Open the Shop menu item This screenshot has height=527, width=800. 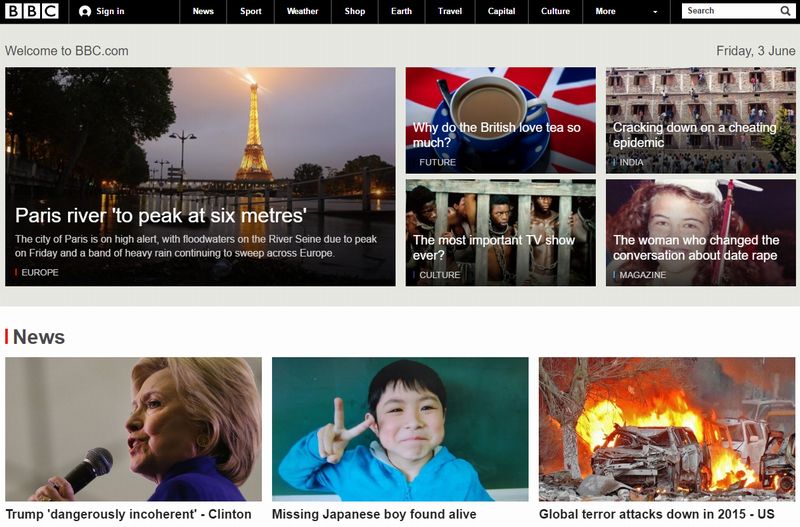click(x=355, y=11)
